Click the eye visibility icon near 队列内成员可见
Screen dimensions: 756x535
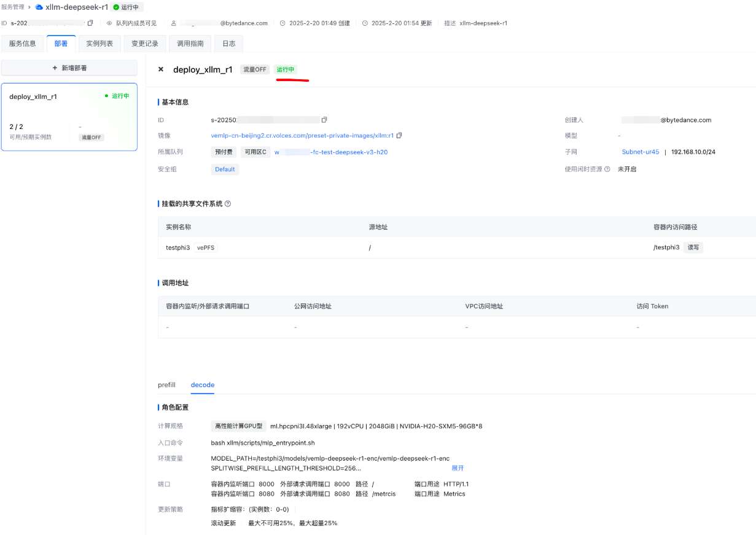109,23
